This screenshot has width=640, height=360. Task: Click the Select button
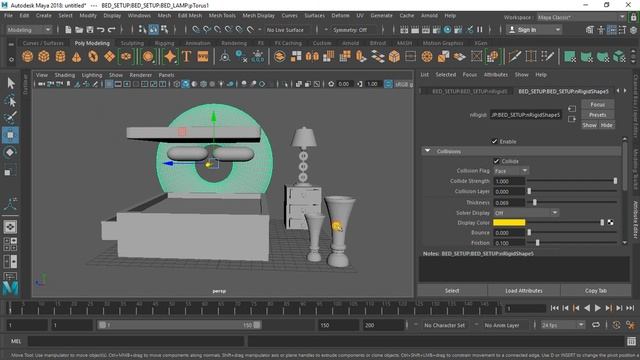pyautogui.click(x=452, y=291)
